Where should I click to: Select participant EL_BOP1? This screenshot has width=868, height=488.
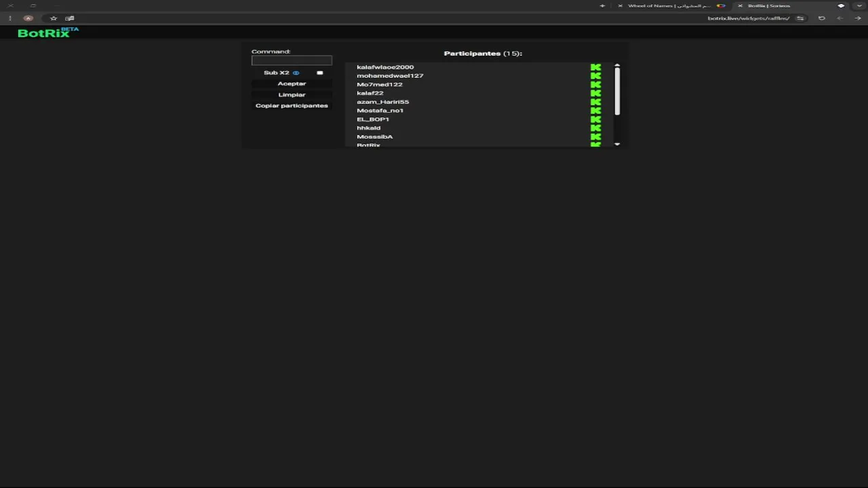[x=373, y=119]
